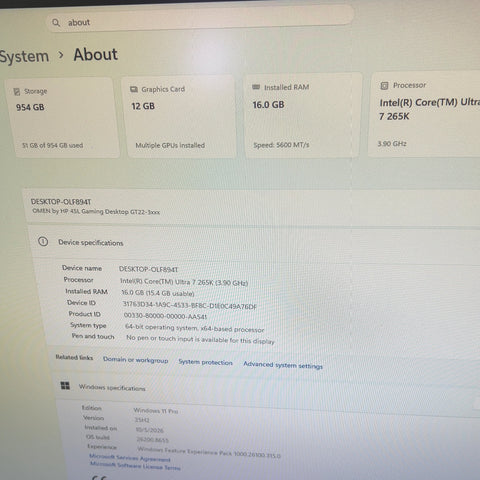Click the '3.90 GHz' text in Processor card

coord(392,144)
